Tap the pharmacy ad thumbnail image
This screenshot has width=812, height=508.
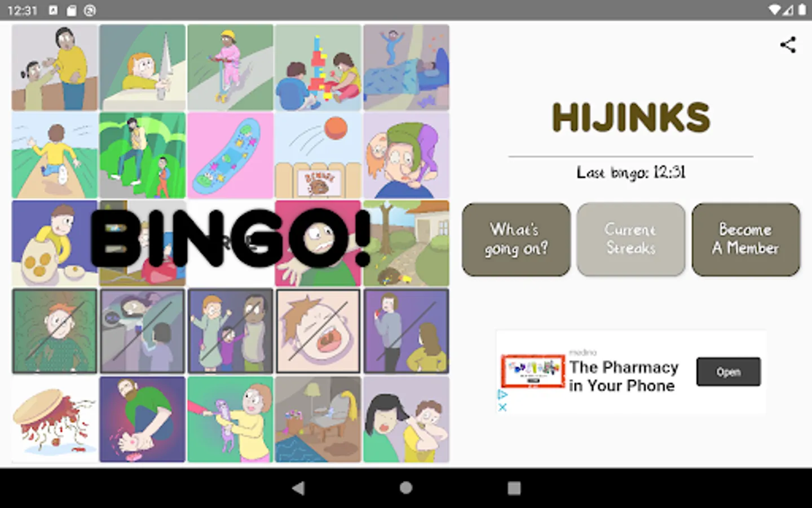pyautogui.click(x=533, y=371)
